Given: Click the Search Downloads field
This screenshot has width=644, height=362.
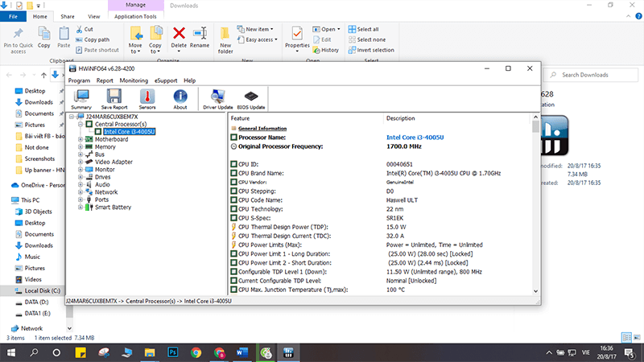Looking at the screenshot, I should point(592,75).
